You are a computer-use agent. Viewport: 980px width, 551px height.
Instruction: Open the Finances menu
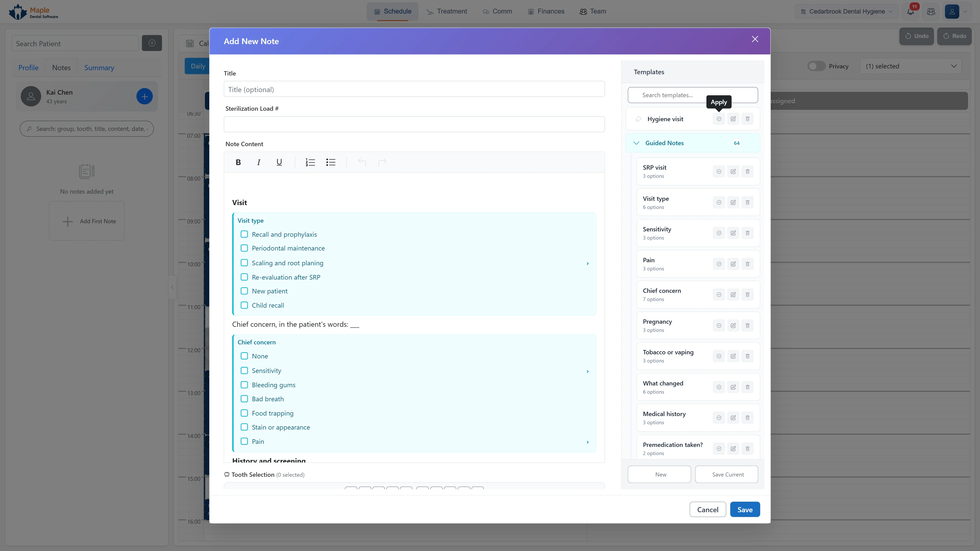(546, 11)
